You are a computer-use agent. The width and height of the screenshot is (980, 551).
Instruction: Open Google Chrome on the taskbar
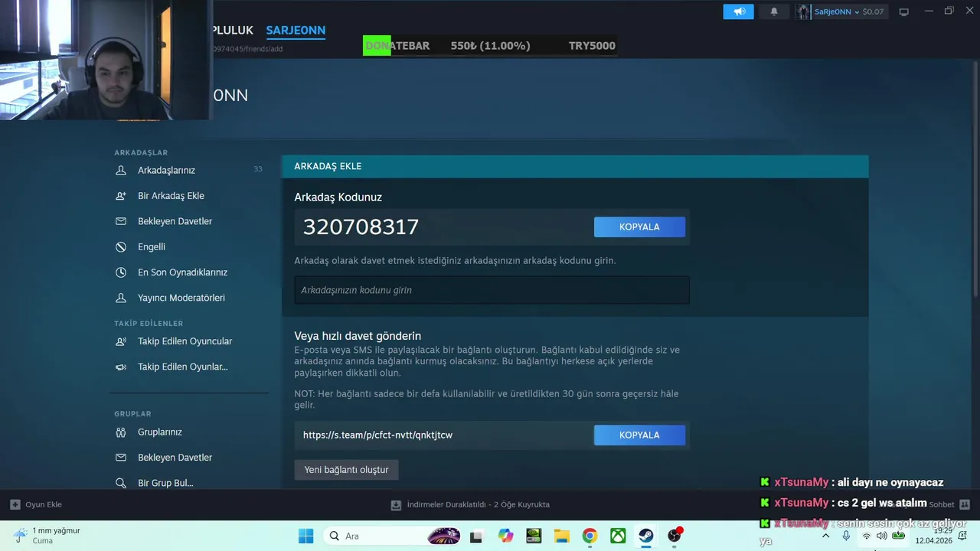coord(590,536)
